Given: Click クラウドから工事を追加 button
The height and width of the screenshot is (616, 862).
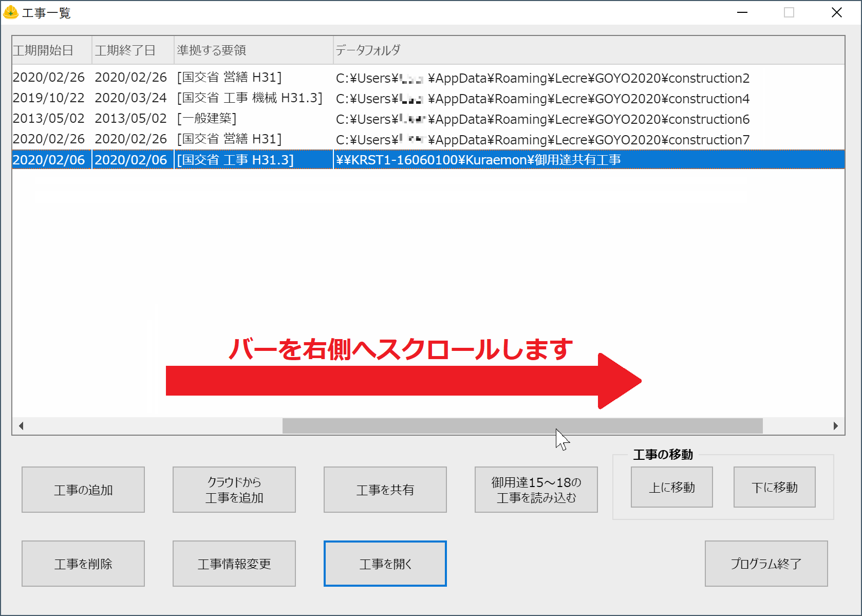Looking at the screenshot, I should [x=234, y=489].
